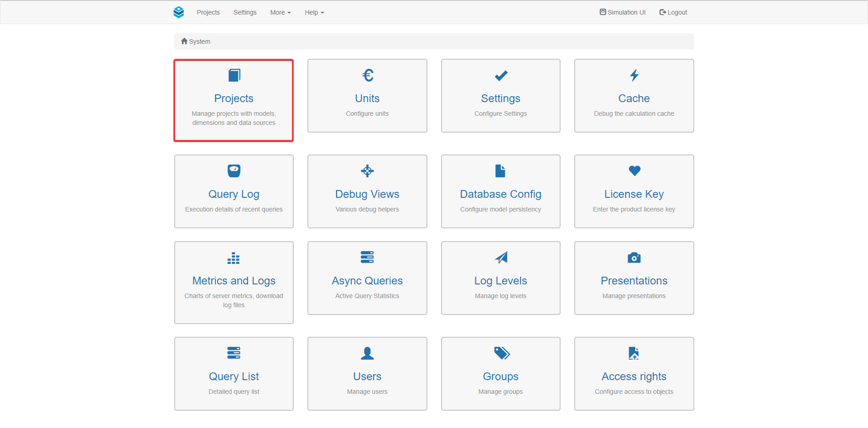Viewport: 868px width, 428px height.
Task: Click the paper plane Log Levels icon
Action: [x=501, y=258]
